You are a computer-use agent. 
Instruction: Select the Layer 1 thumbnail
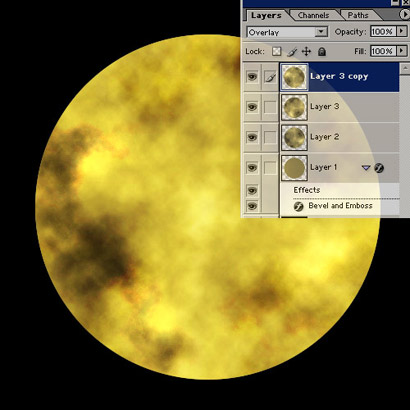(294, 168)
